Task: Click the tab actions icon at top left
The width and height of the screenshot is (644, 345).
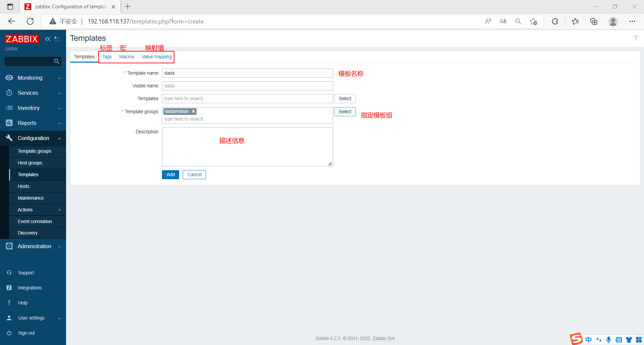Action: click(x=10, y=7)
